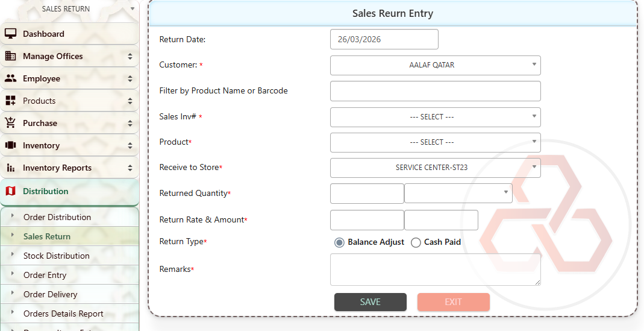Click the Purchase shopping cart icon

[x=10, y=123]
